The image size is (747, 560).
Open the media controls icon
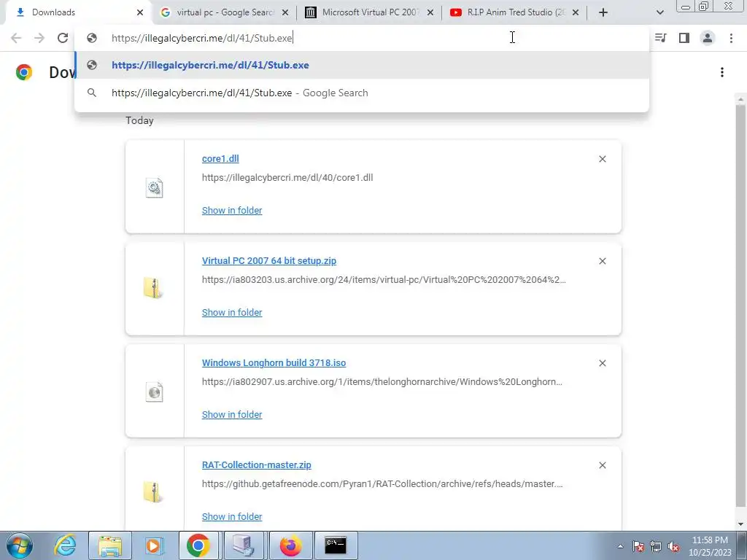(x=661, y=38)
